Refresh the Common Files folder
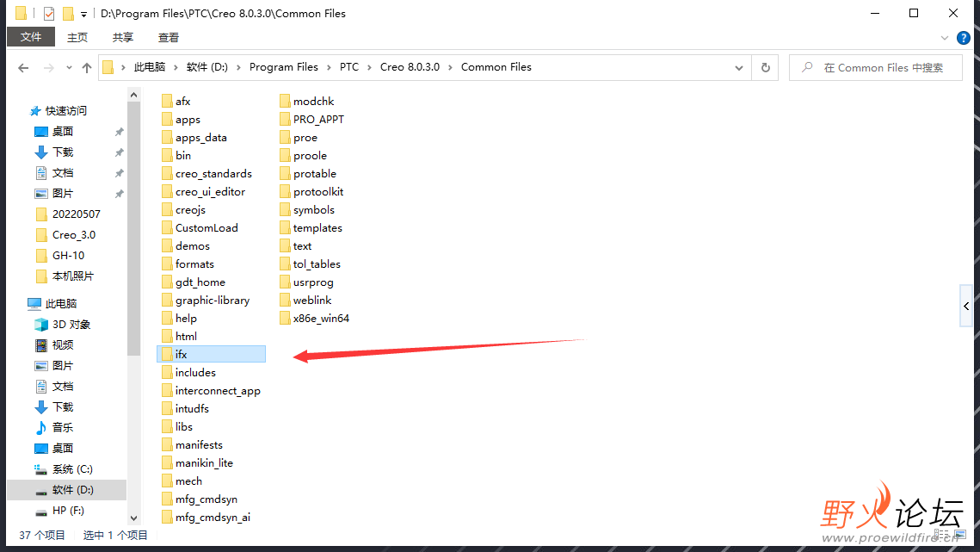This screenshot has width=980, height=552. click(766, 67)
